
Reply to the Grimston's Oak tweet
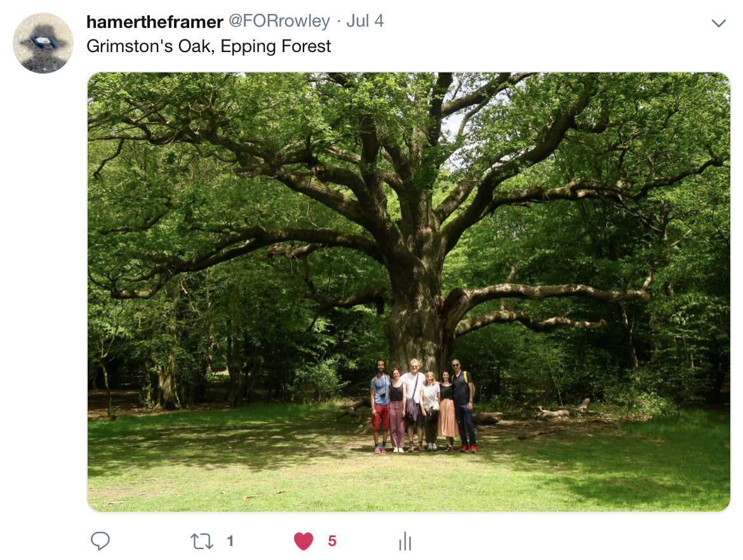[100, 540]
